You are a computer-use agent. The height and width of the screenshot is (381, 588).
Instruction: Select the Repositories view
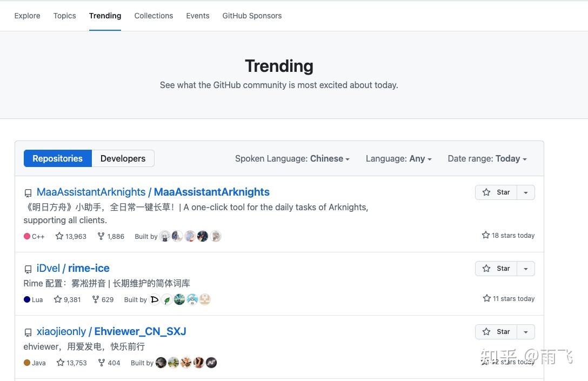tap(57, 158)
